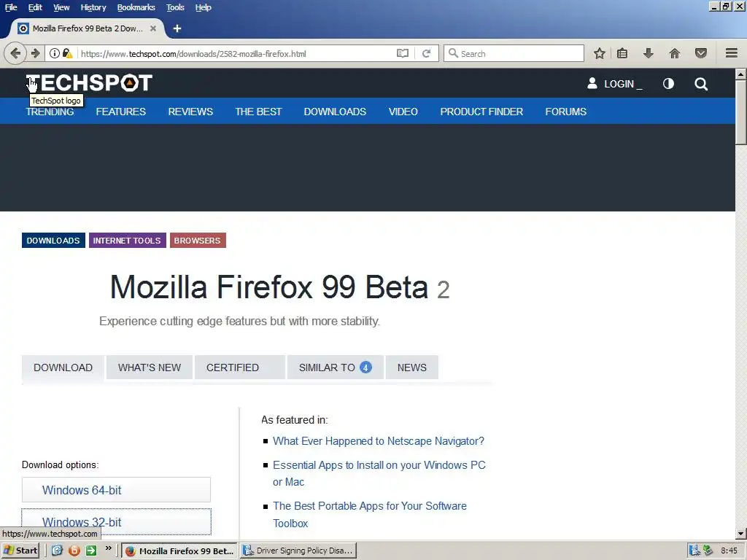
Task: Click the page scrollbar up arrow
Action: click(741, 74)
